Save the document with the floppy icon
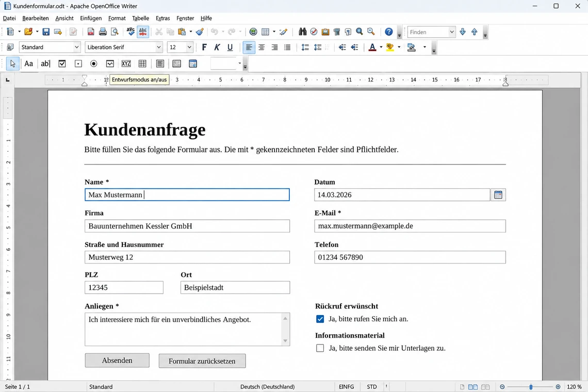The height and width of the screenshot is (392, 588). coord(46,32)
